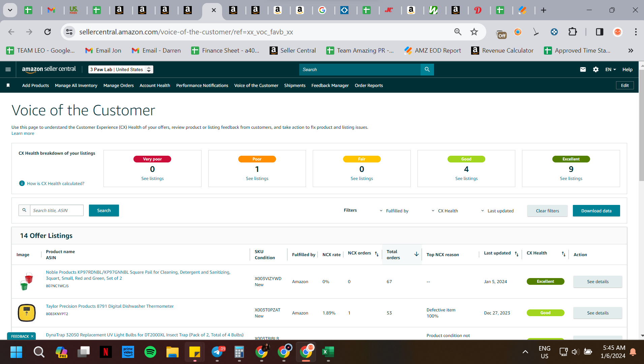Open the browser extensions puzzle icon
Image resolution: width=644 pixels, height=364 pixels.
(x=573, y=32)
